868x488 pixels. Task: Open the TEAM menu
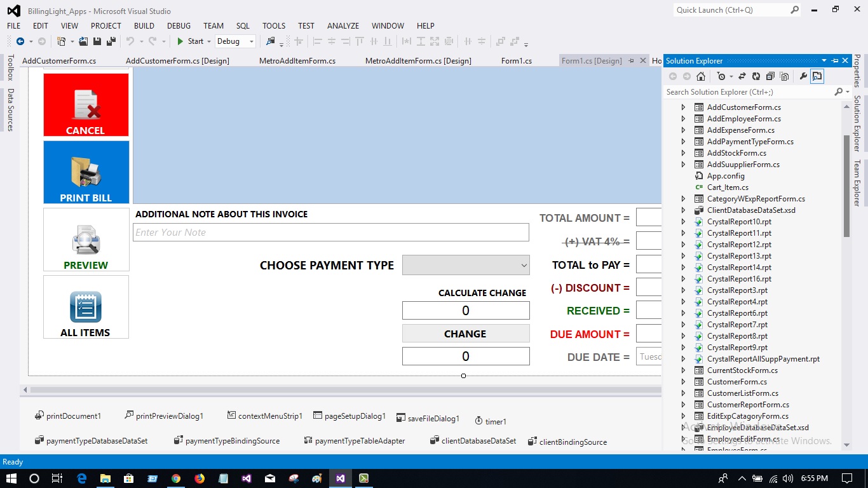213,26
